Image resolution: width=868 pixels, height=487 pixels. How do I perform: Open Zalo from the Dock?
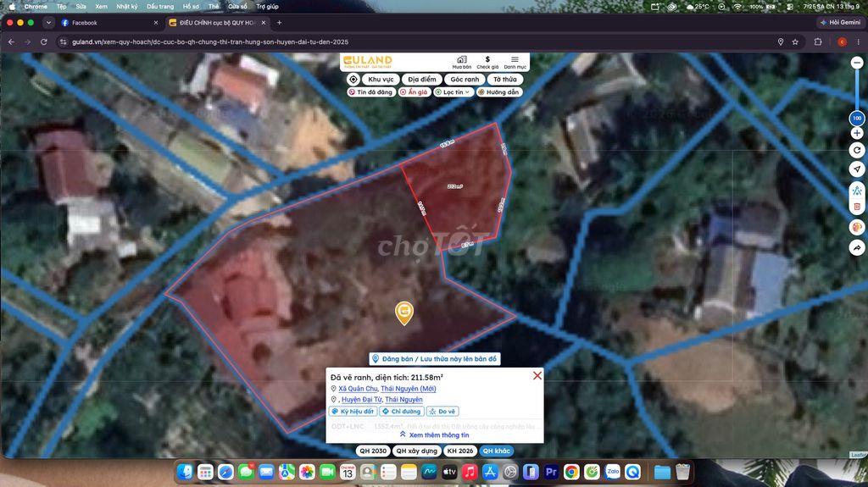click(612, 472)
